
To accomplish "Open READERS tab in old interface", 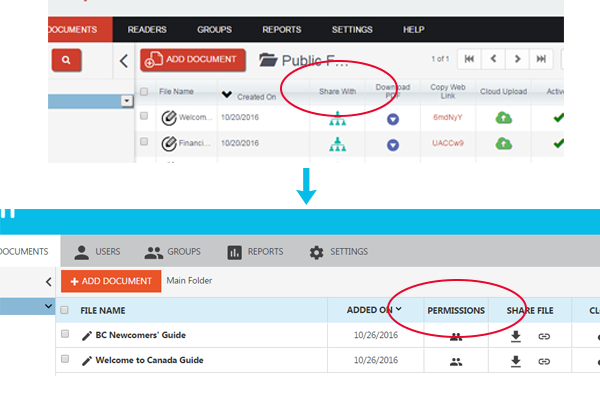I will (147, 29).
